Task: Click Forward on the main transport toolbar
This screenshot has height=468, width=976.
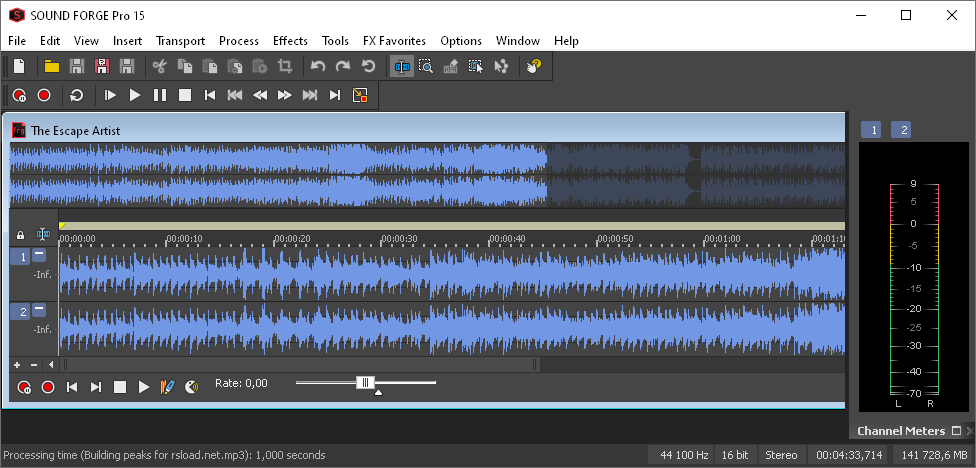Action: 284,95
